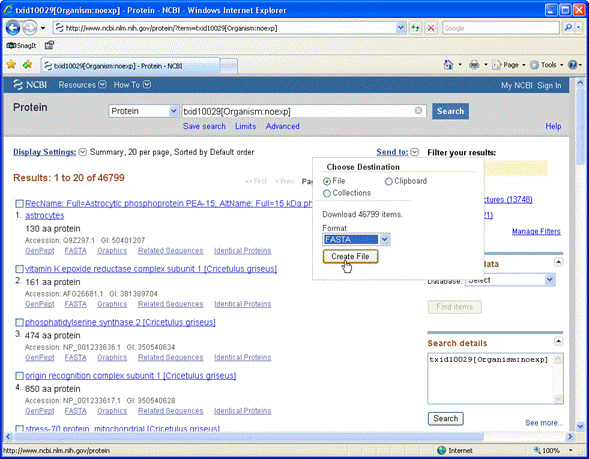Open the Resources menu in the NCBI header
This screenshot has height=459, width=589.
click(x=82, y=85)
